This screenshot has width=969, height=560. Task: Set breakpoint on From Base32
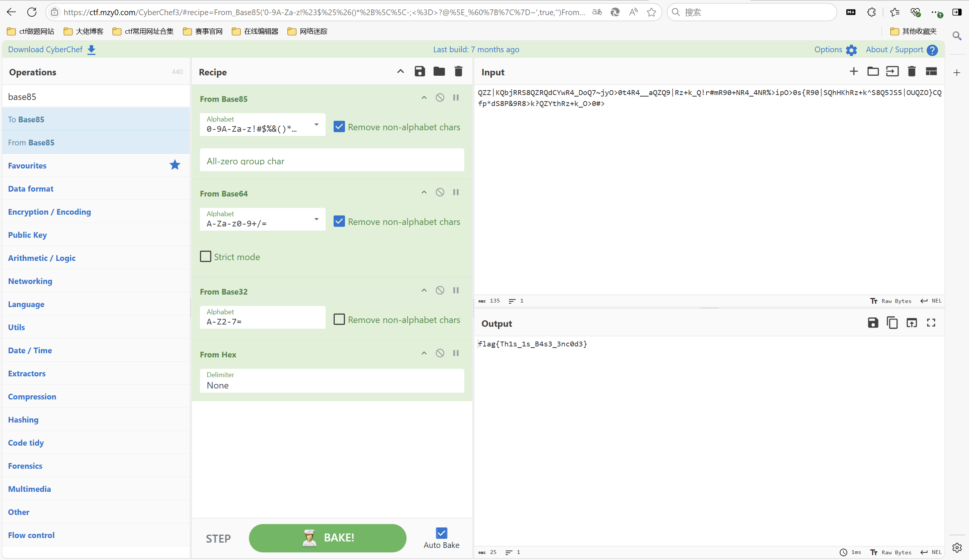456,290
